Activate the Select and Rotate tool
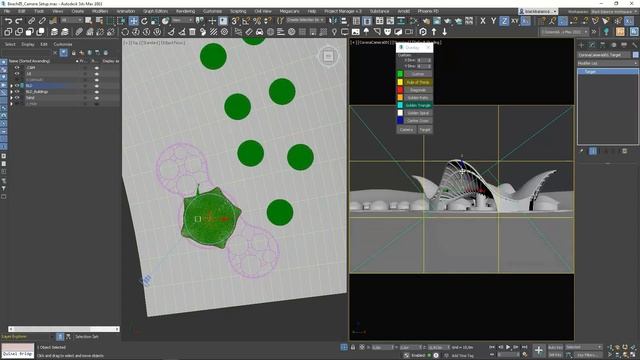Screen dimensions: 640x360 [144, 20]
